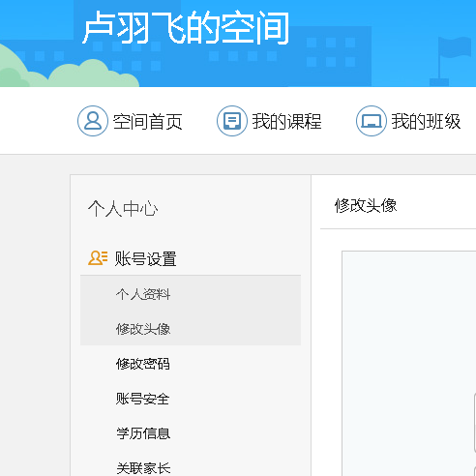Click the 账号设置 orange user icon
The width and height of the screenshot is (476, 476).
(x=98, y=258)
